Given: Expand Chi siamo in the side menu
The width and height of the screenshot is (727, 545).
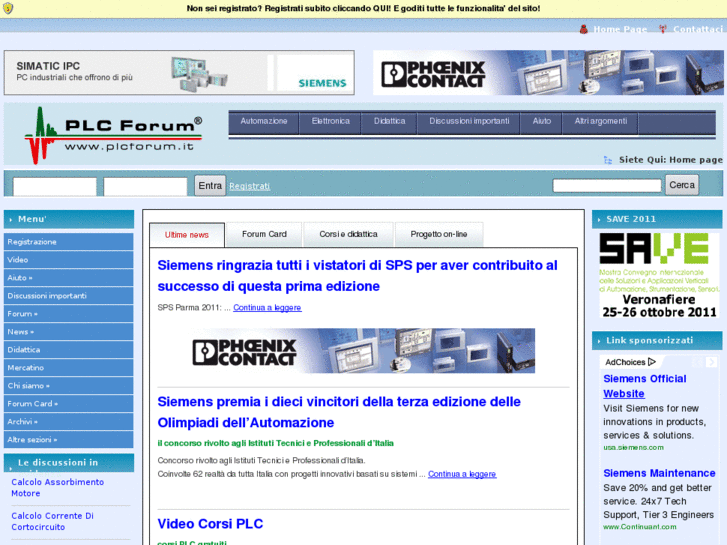Looking at the screenshot, I should tap(69, 386).
